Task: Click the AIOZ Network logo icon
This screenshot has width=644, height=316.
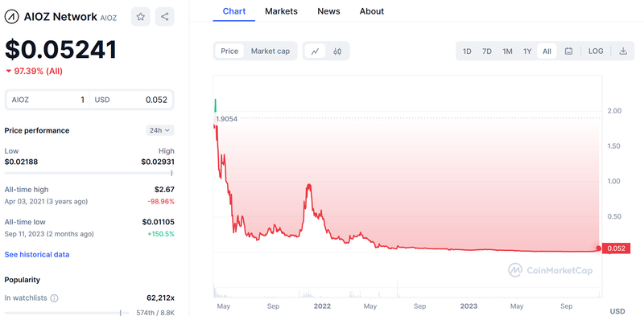Action: tap(12, 17)
